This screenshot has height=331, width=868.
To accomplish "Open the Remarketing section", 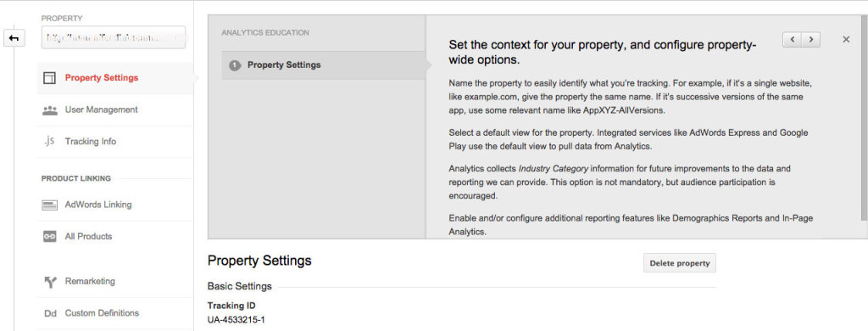I will [x=90, y=281].
